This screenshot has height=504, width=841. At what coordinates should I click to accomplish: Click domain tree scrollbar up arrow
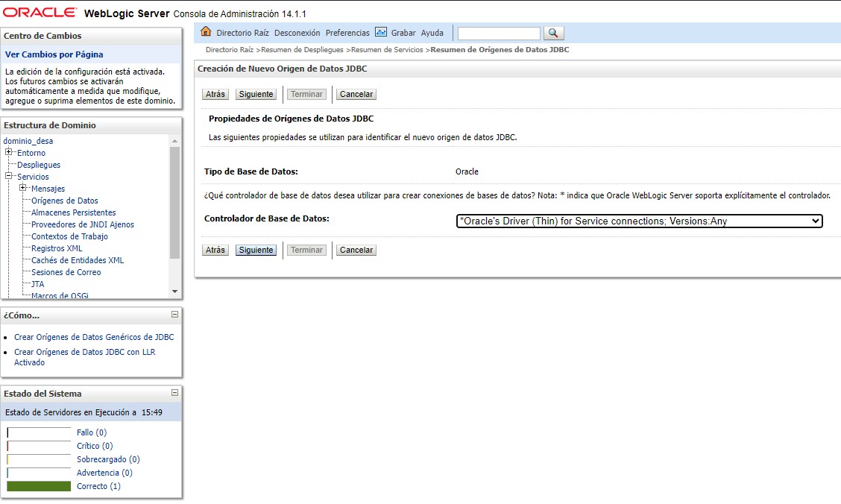[x=174, y=141]
